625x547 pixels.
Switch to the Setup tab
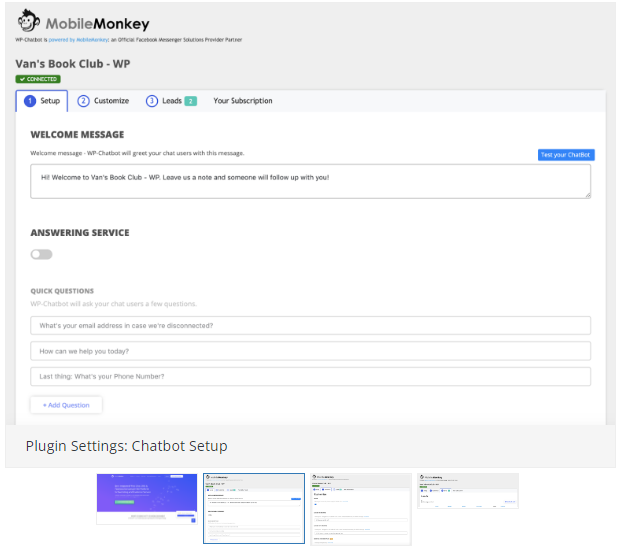point(42,101)
